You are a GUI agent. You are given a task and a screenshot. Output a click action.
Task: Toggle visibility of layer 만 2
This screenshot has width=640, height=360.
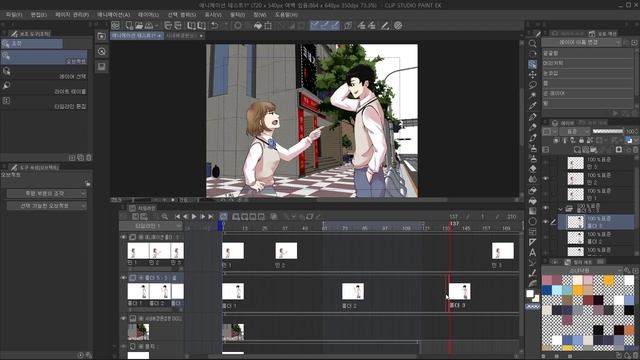point(546,178)
